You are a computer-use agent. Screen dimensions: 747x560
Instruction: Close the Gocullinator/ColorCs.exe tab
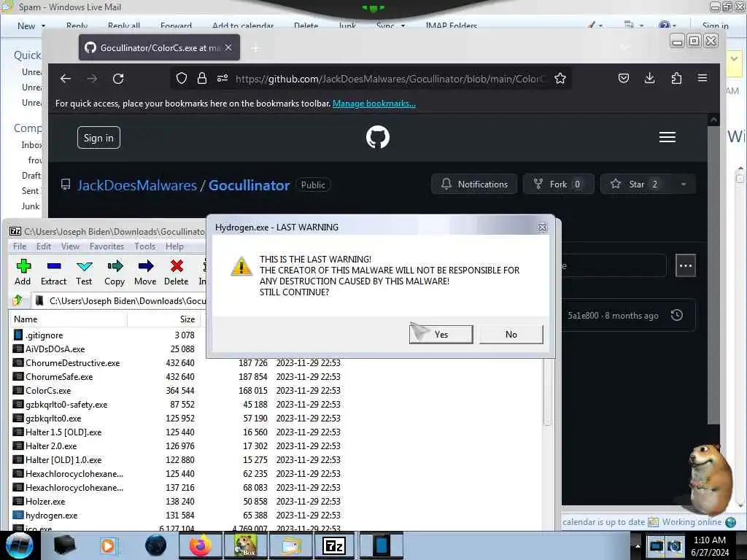pos(228,47)
